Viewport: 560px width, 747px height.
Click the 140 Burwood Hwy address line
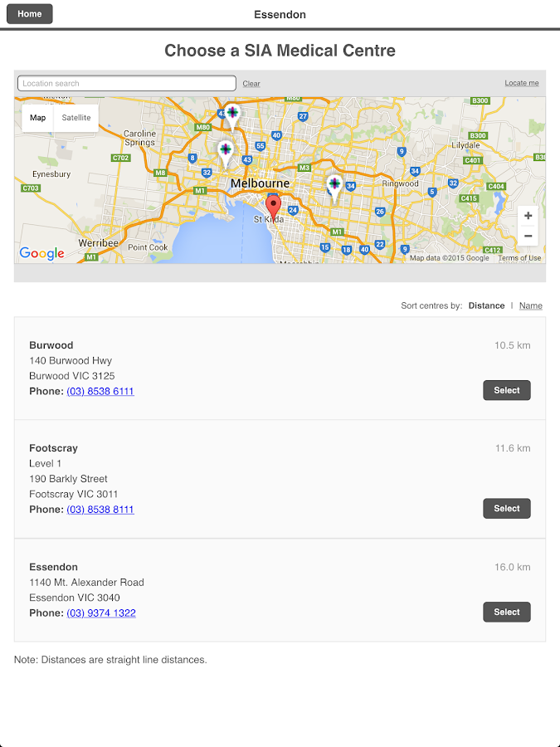pos(71,361)
